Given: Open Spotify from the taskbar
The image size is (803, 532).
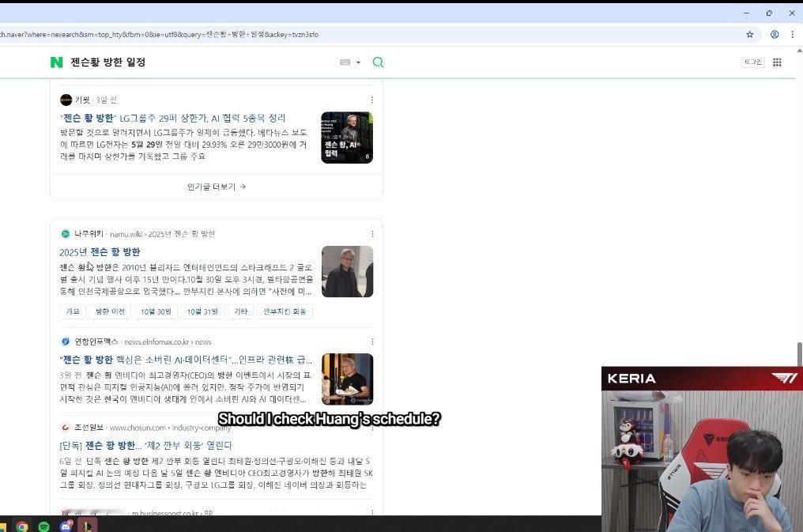Looking at the screenshot, I should 43,526.
